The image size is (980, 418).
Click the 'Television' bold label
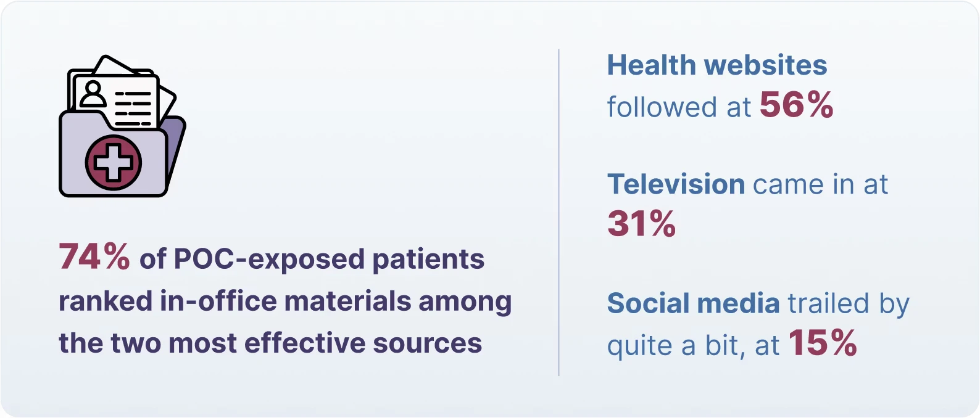click(676, 184)
